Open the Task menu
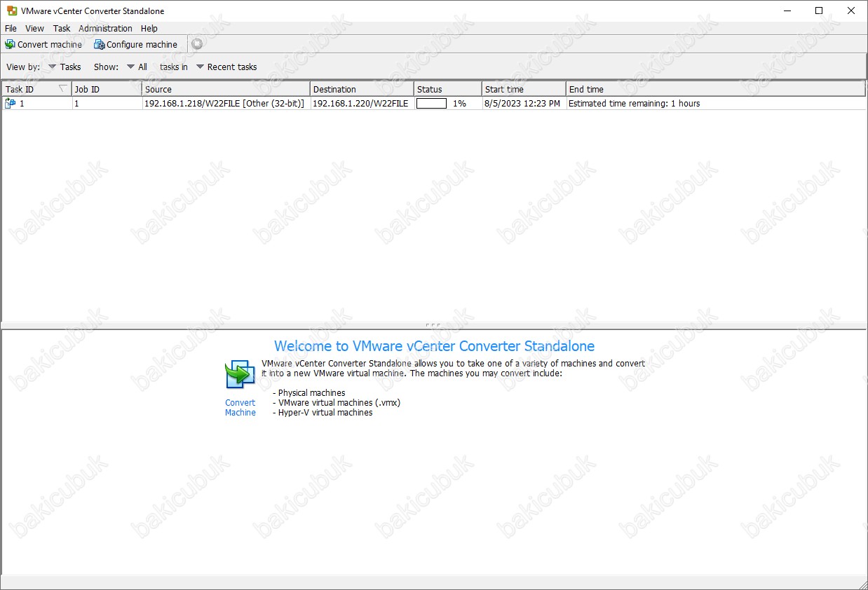This screenshot has height=590, width=868. pyautogui.click(x=62, y=29)
